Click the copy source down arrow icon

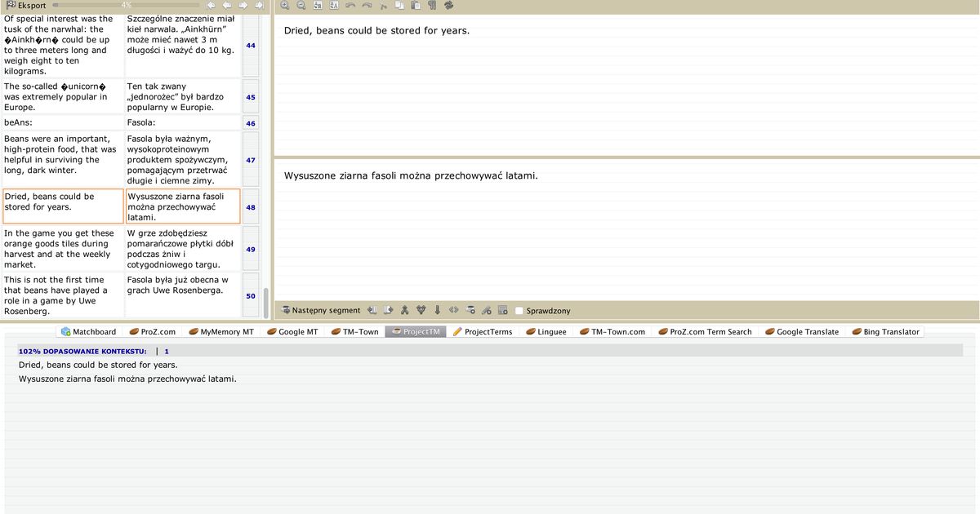(438, 310)
